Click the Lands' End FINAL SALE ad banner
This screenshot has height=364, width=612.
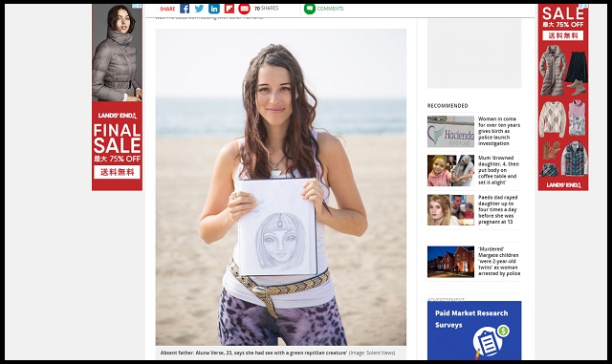117,97
